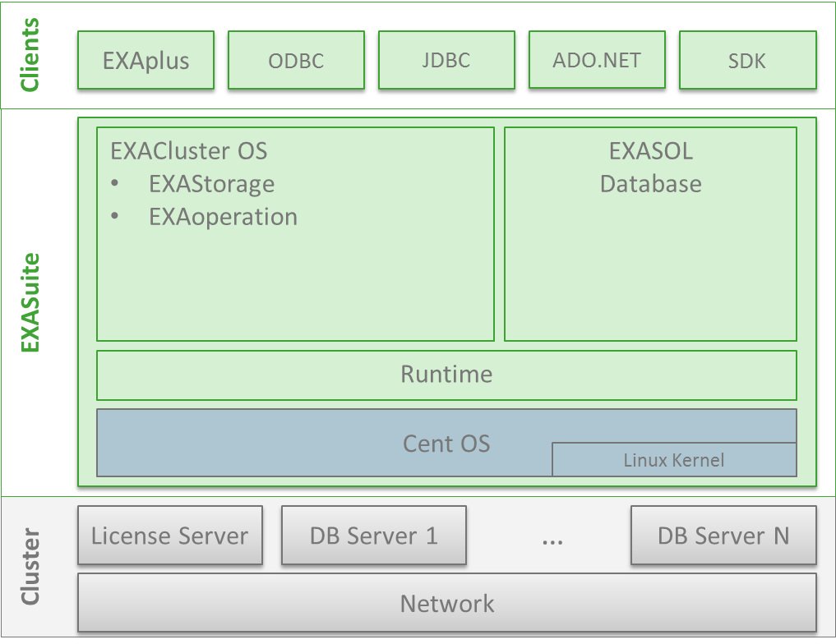Screen dimensions: 836x644
Task: Open the Linux Kernel element
Action: click(672, 460)
